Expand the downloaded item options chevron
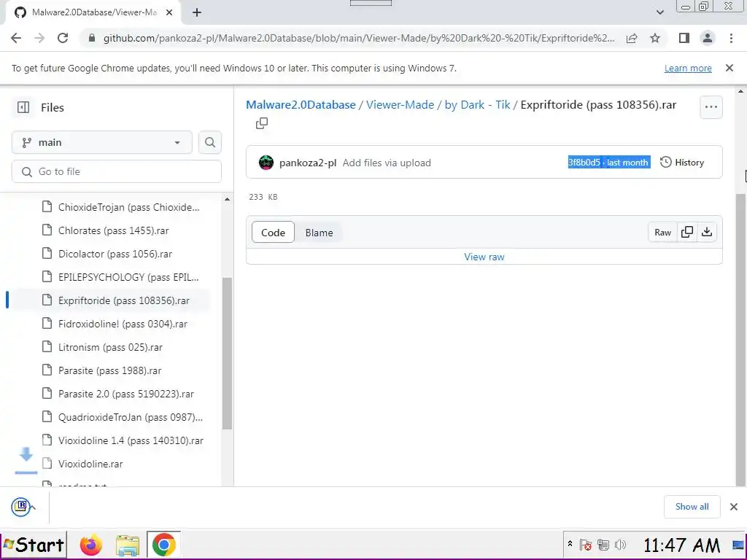Viewport: 747px width, 560px height. coord(33,507)
